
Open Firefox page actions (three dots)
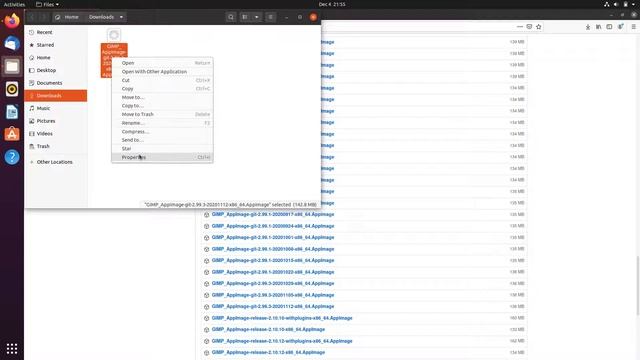point(520,27)
